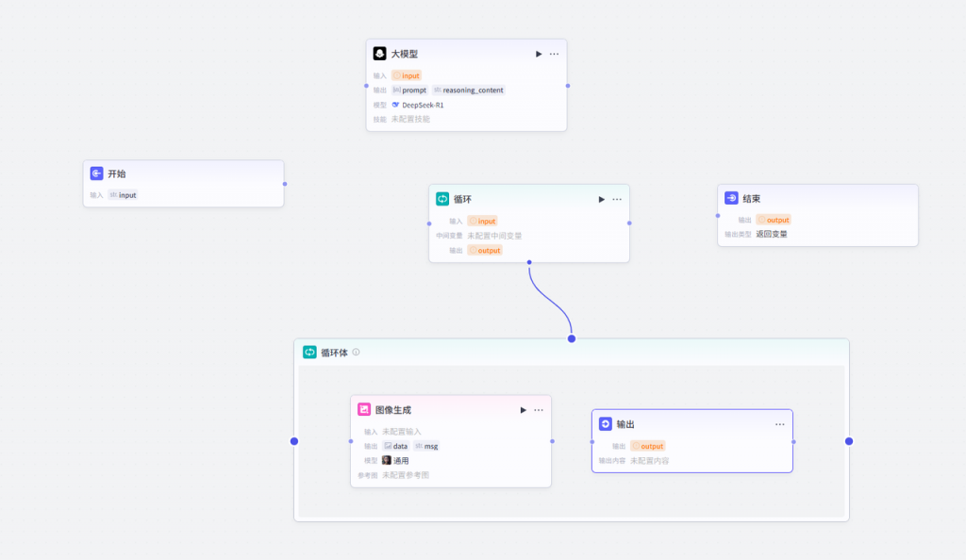966x560 pixels.
Task: Select the DeepSeek-R1 model label
Action: coord(422,105)
